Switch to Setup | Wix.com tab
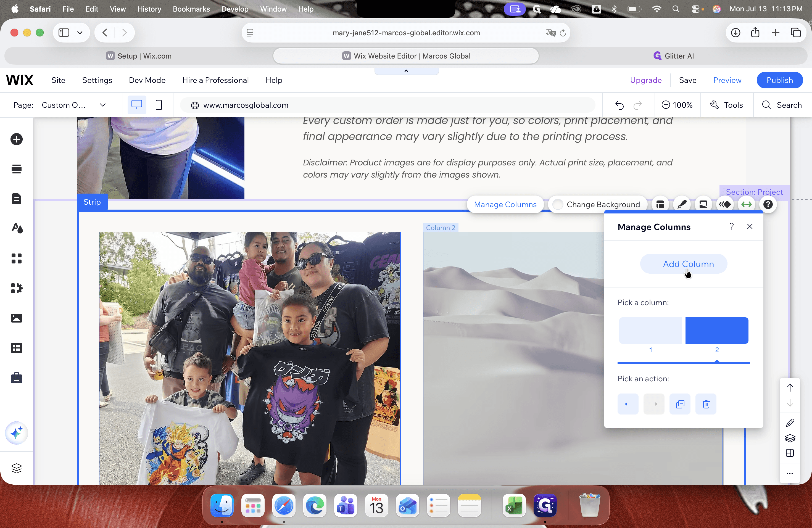The width and height of the screenshot is (812, 528). 139,56
